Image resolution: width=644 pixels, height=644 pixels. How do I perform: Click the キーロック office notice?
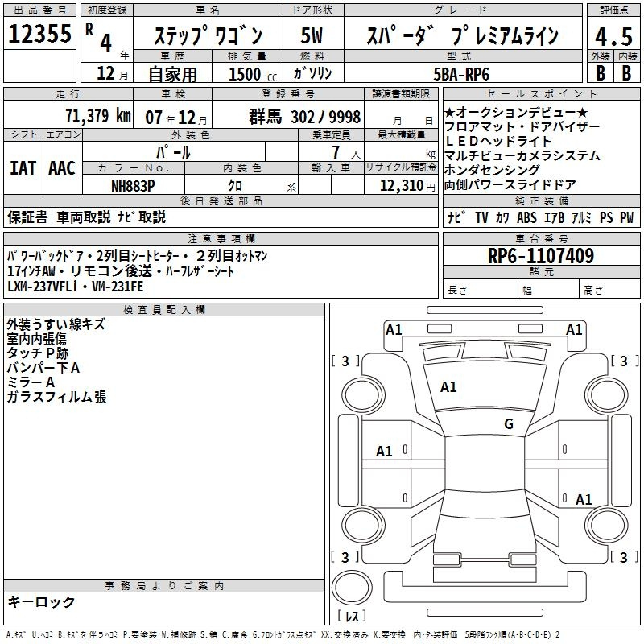(x=41, y=601)
